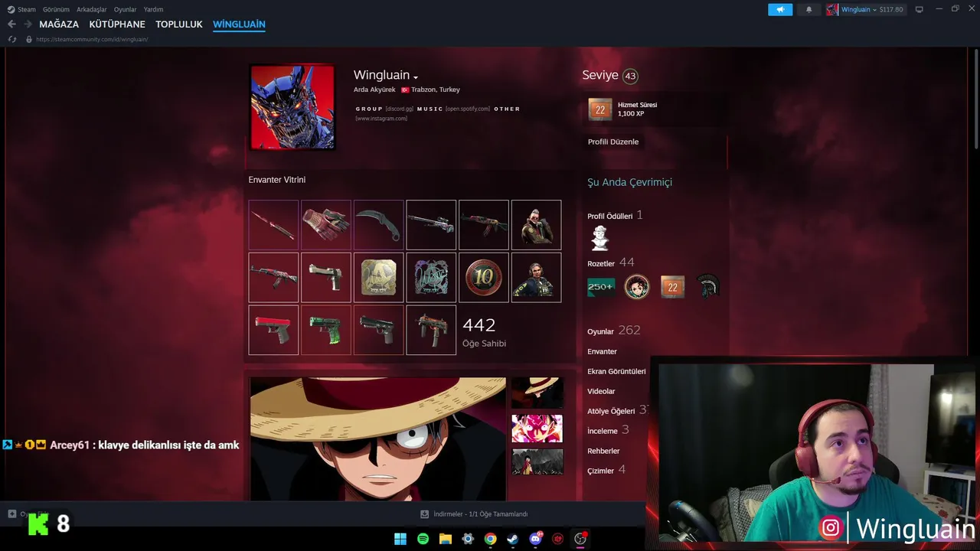
Task: Select the silver Desert Eagle showcase item
Action: coord(326,278)
